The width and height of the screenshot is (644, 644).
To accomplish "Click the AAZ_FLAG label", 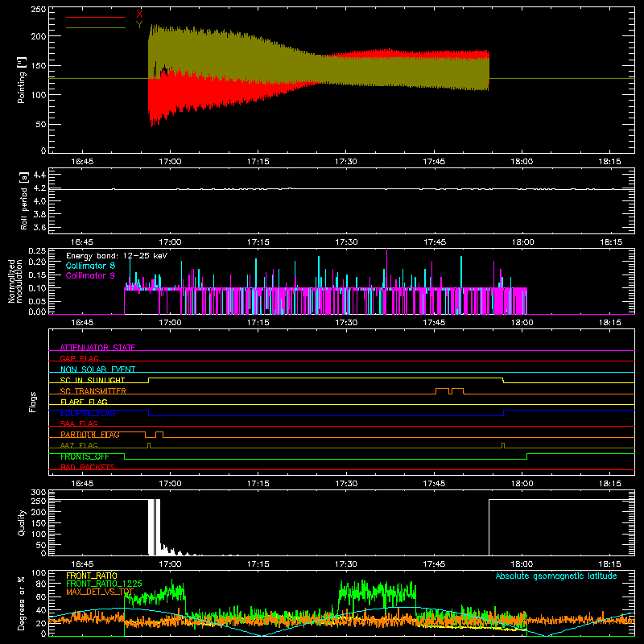I will 79,445.
